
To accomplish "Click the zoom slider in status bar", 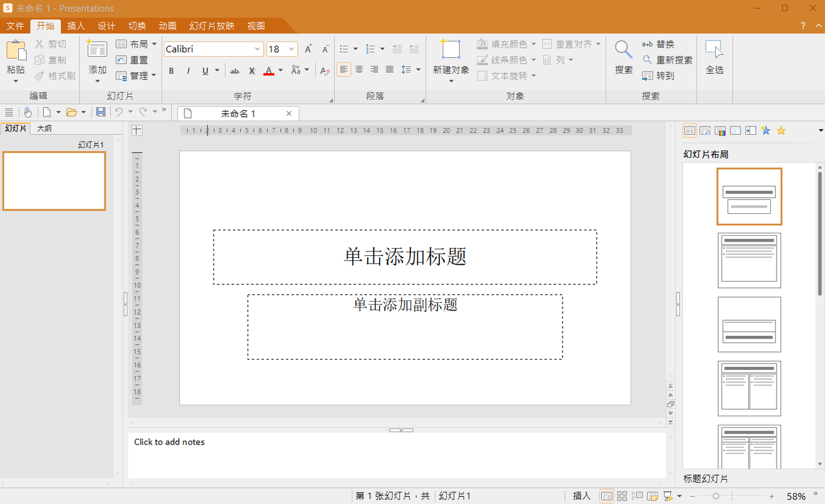I will 716,496.
